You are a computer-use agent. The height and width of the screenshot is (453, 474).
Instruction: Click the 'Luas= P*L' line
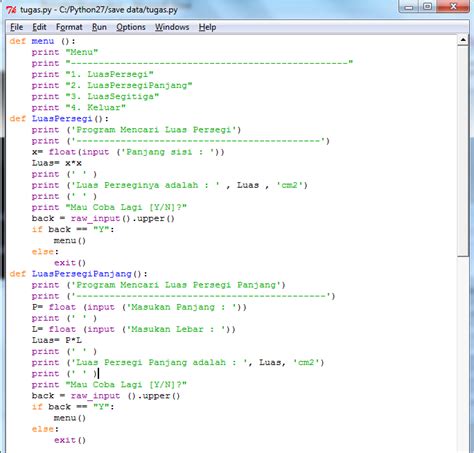click(57, 341)
